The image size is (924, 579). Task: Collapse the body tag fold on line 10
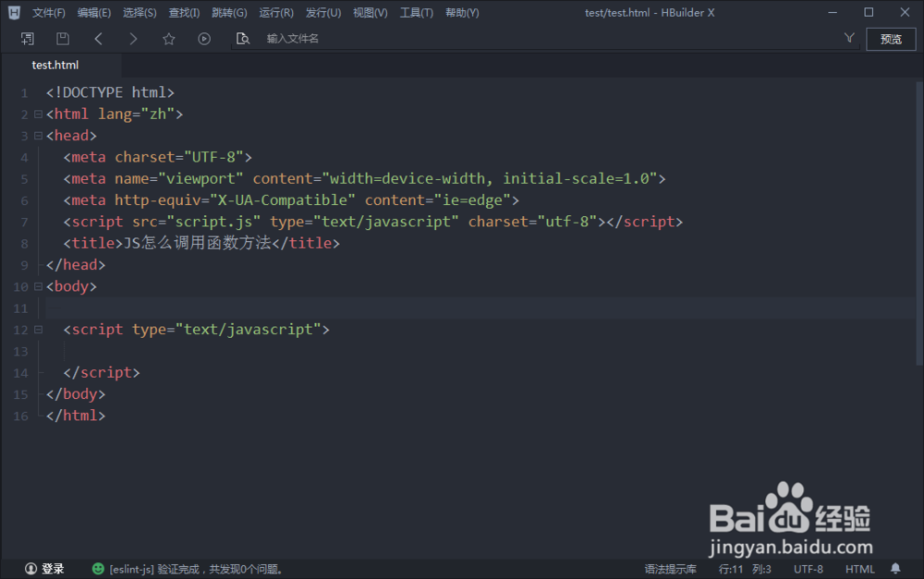(x=38, y=286)
